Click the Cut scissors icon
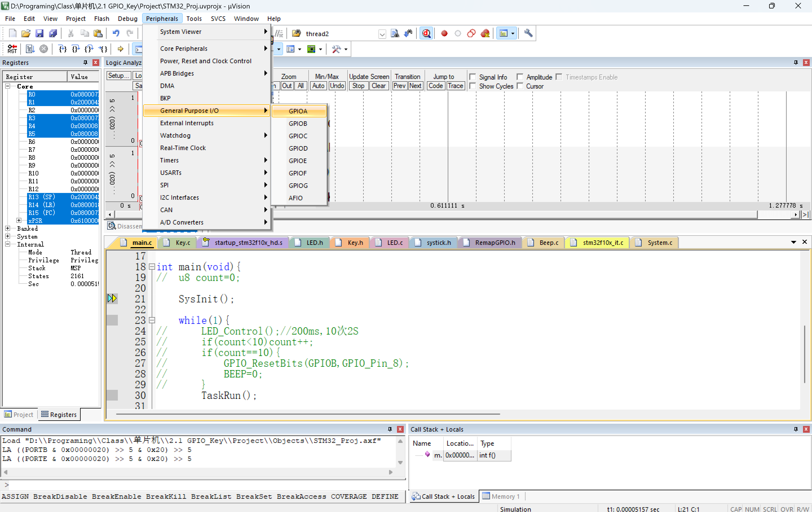 [71, 33]
